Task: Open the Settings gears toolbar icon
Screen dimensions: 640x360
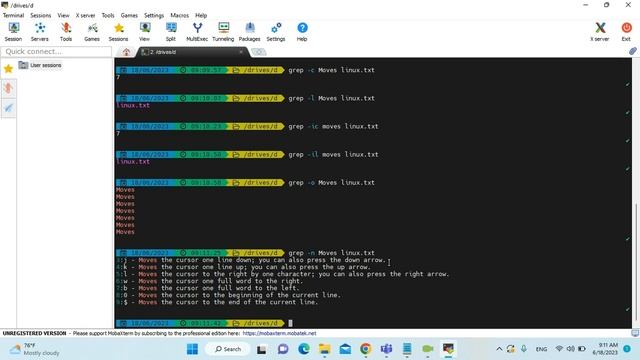Action: 276,32
